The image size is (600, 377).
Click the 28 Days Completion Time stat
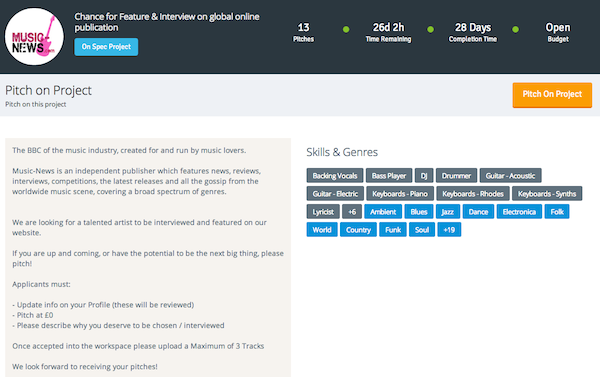tap(473, 33)
